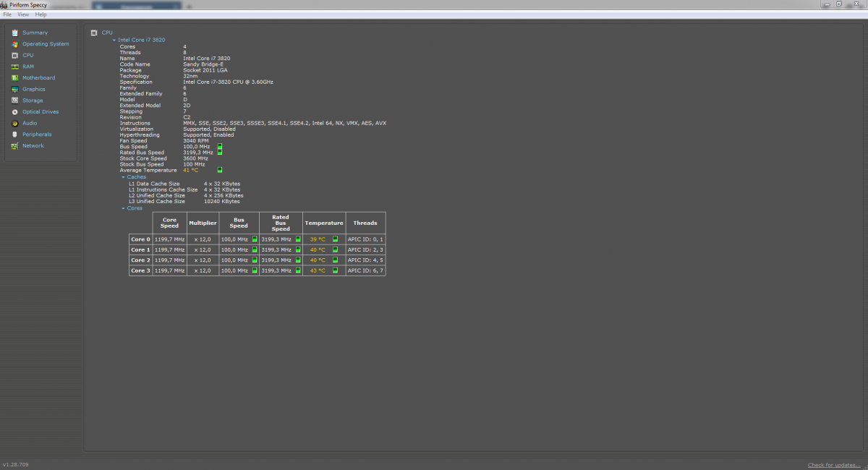Click the Network icon in sidebar
The image size is (868, 470).
tap(15, 146)
